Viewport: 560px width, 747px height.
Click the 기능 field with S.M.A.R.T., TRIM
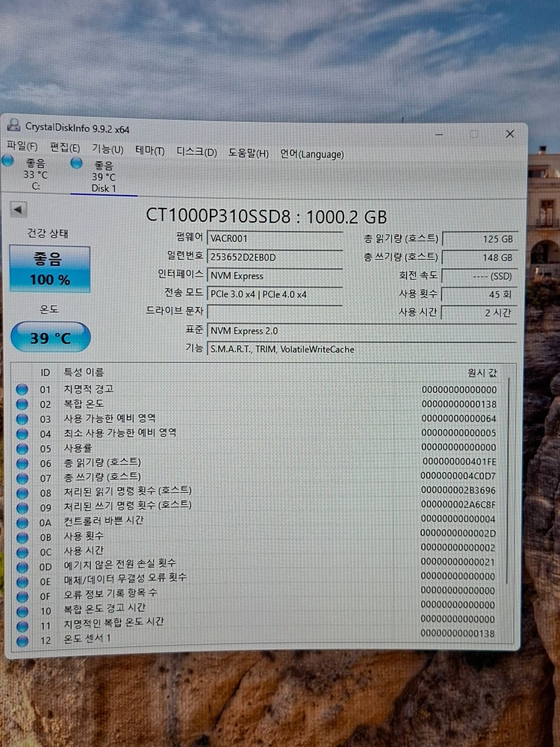click(x=362, y=349)
